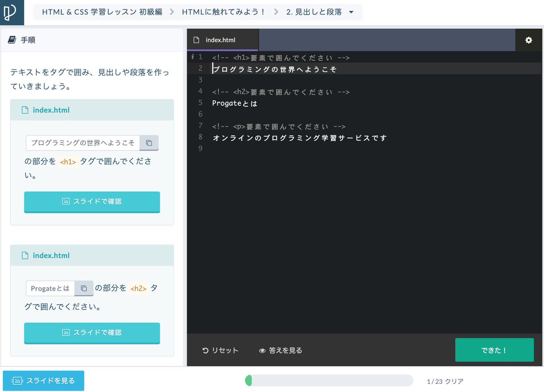Click line number 6 in the gutter

click(x=200, y=114)
